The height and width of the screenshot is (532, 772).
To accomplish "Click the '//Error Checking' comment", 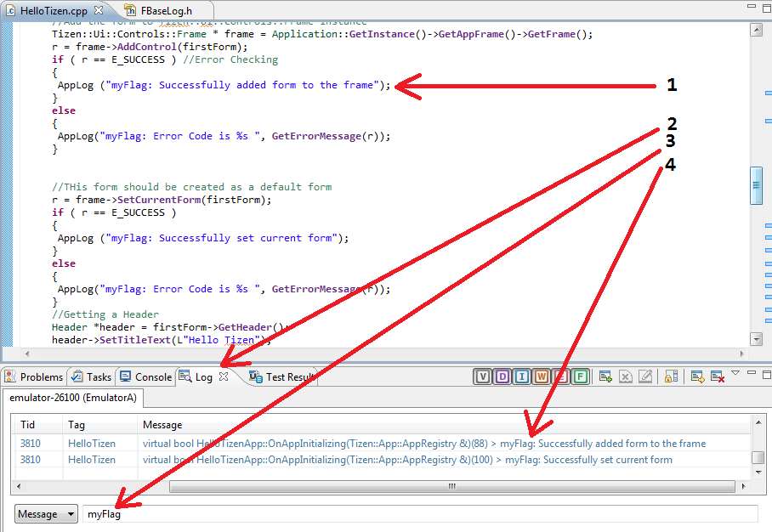I will (x=230, y=59).
